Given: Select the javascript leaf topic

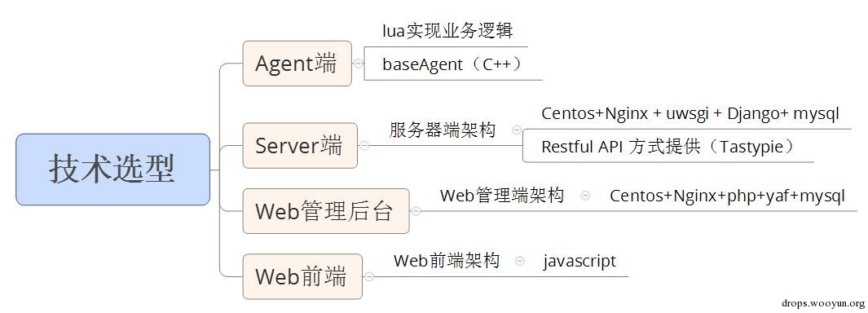Looking at the screenshot, I should [x=579, y=261].
